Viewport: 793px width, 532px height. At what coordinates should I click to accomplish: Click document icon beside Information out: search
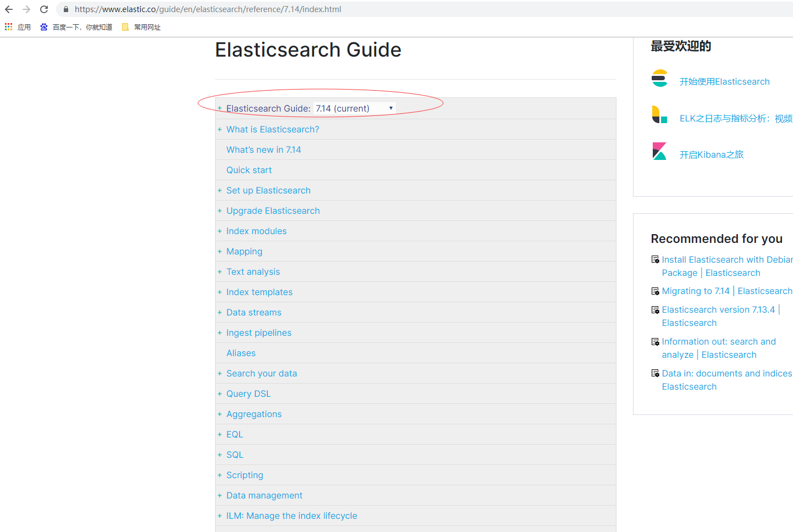coord(655,342)
